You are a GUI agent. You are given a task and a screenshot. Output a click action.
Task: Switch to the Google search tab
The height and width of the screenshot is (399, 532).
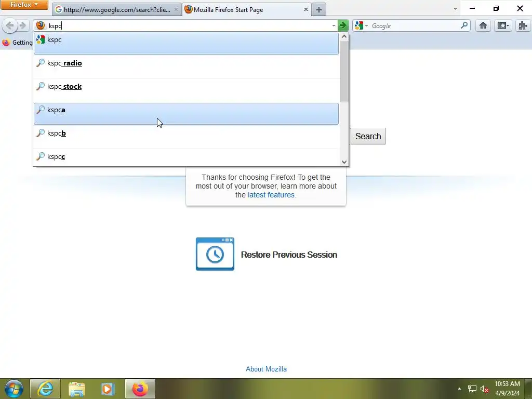click(117, 9)
